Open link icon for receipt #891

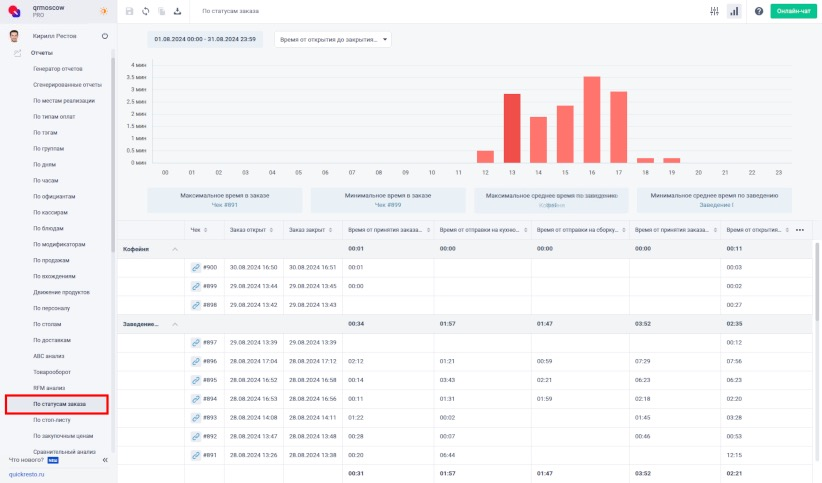click(x=196, y=455)
